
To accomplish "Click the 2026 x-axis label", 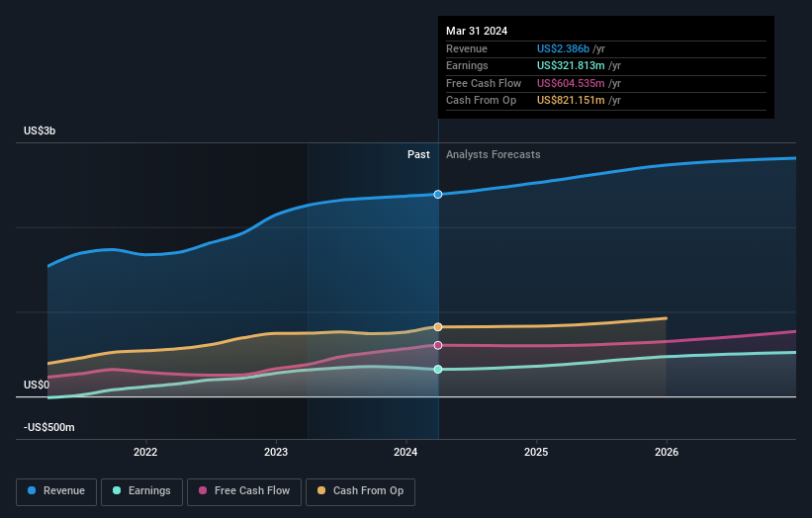I will [667, 452].
